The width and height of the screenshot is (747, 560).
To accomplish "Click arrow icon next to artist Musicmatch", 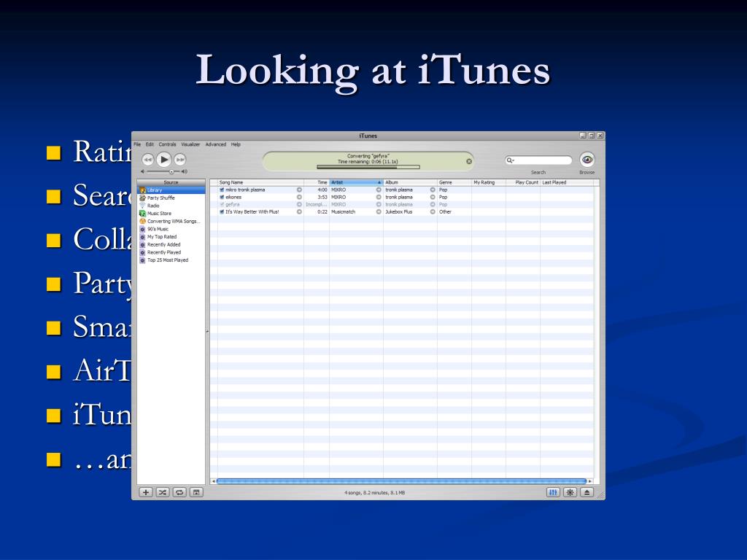I will [x=379, y=212].
